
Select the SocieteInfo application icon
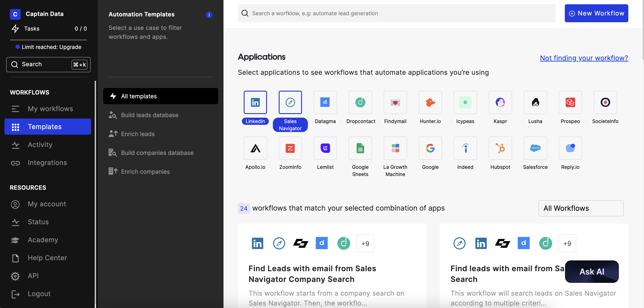tap(605, 102)
